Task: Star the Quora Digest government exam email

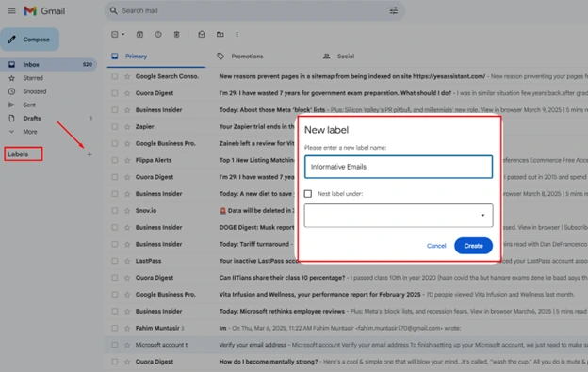Action: (127, 93)
